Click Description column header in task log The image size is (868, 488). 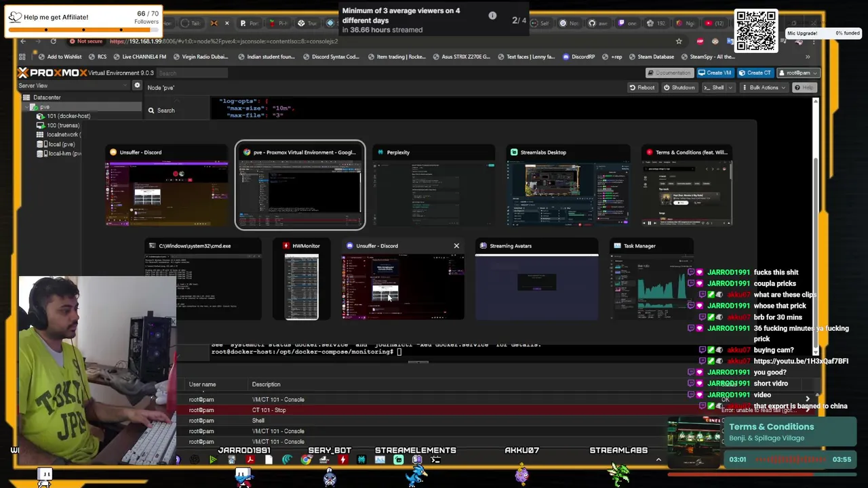[x=266, y=384]
